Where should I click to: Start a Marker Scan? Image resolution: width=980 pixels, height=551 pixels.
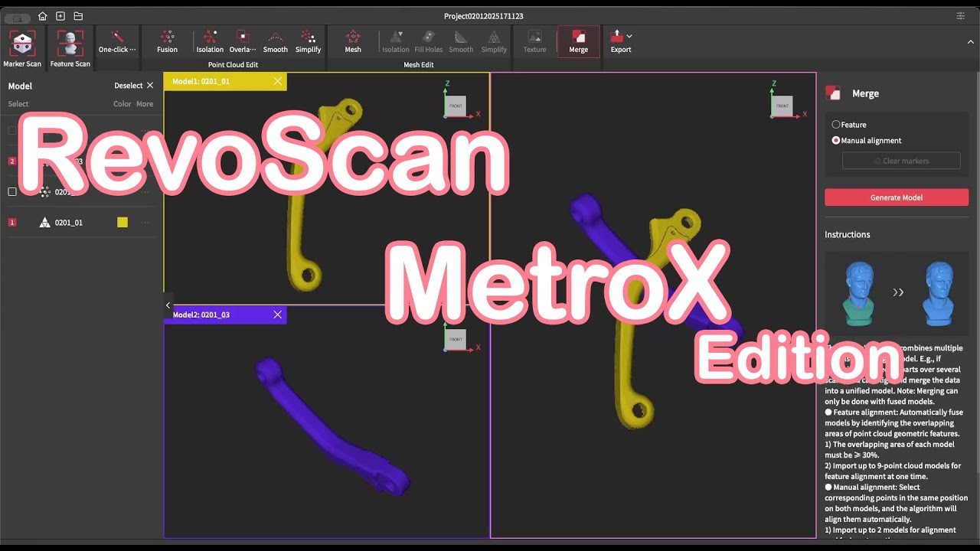(22, 49)
